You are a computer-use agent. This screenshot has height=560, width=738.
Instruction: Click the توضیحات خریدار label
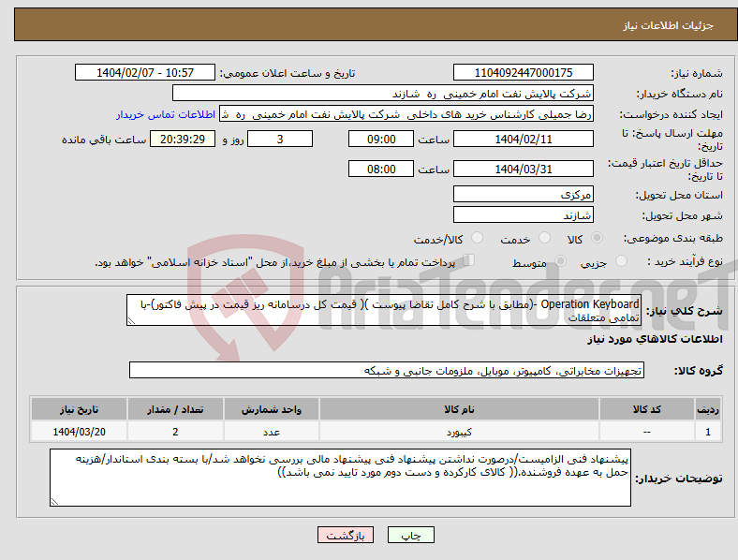(679, 479)
